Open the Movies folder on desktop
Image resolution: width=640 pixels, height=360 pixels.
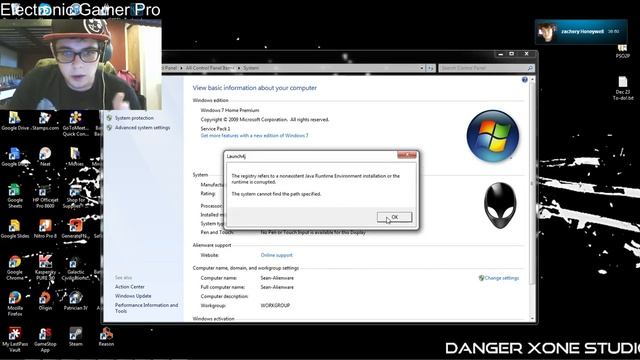(76, 157)
